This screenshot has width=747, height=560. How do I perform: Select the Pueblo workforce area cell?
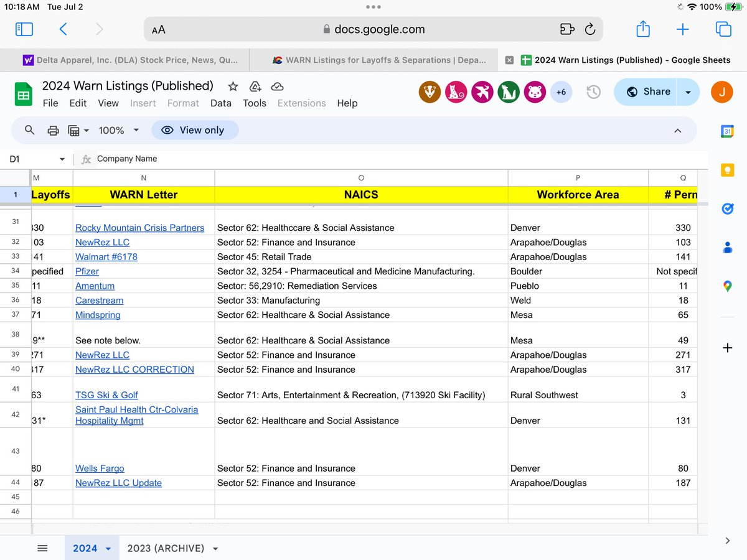[578, 286]
